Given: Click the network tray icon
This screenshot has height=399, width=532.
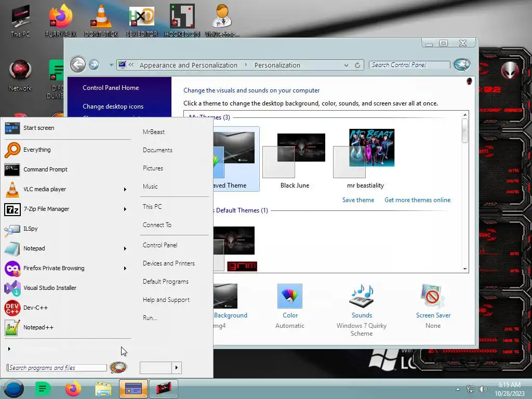Looking at the screenshot, I should pos(471,389).
